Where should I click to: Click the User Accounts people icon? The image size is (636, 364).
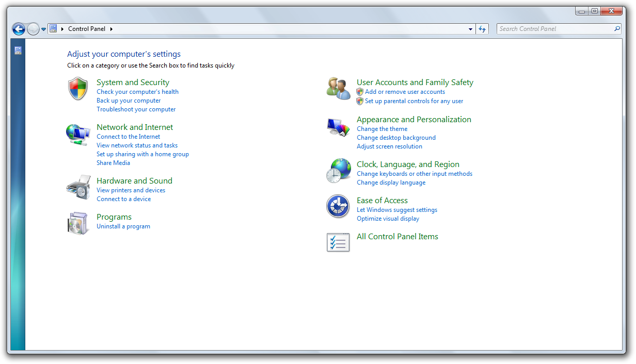pyautogui.click(x=339, y=88)
